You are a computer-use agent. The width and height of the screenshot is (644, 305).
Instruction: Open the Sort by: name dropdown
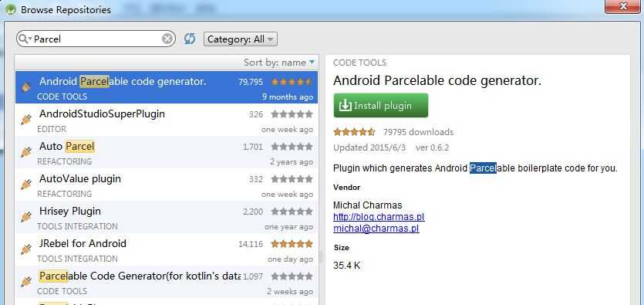(x=279, y=63)
